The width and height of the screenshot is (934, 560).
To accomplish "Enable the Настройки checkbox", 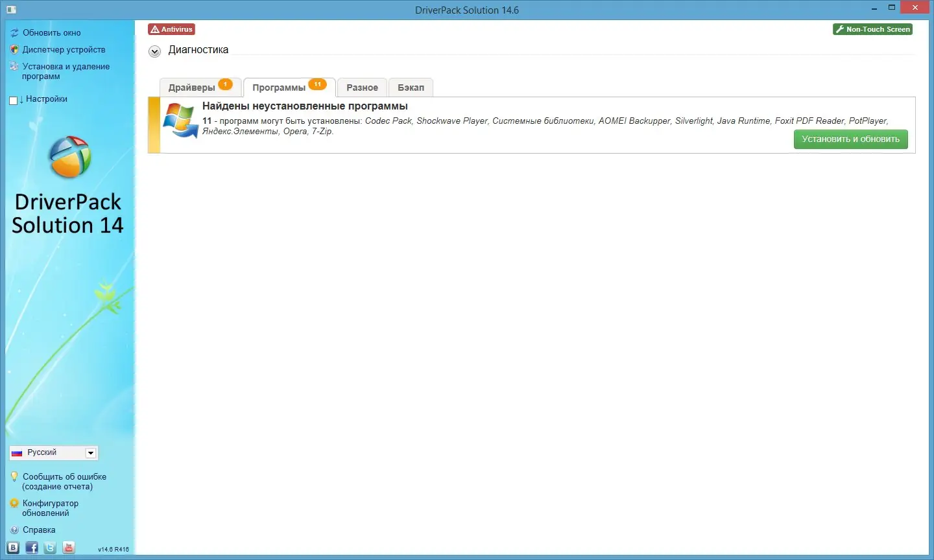I will pyautogui.click(x=13, y=100).
